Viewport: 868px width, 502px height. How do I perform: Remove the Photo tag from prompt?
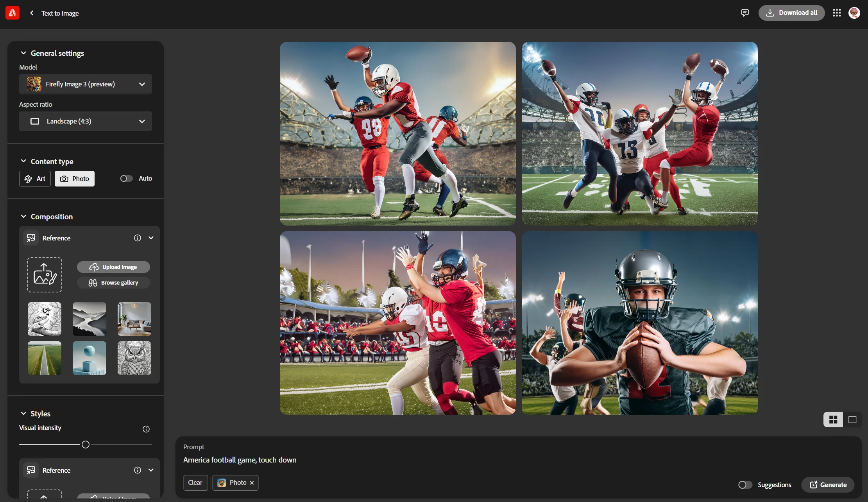[252, 483]
